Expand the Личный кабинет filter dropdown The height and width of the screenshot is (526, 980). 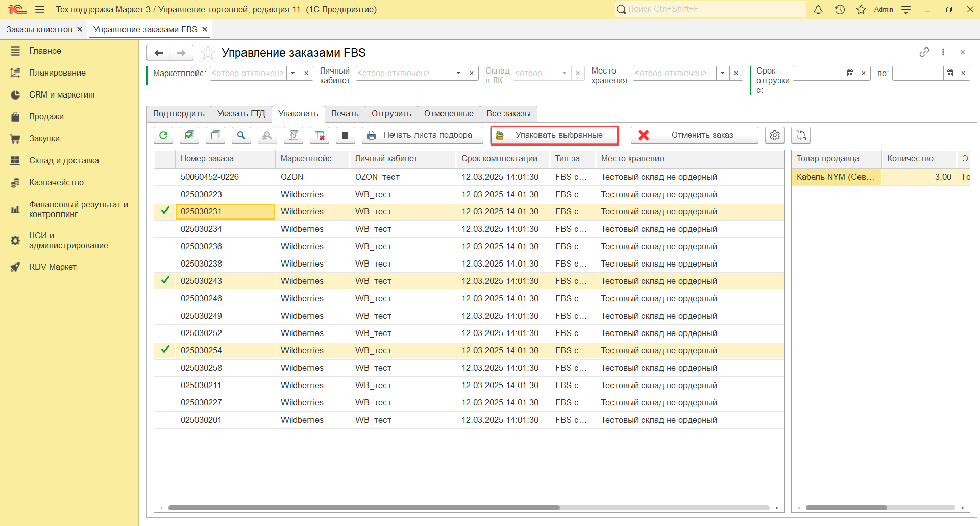click(458, 73)
